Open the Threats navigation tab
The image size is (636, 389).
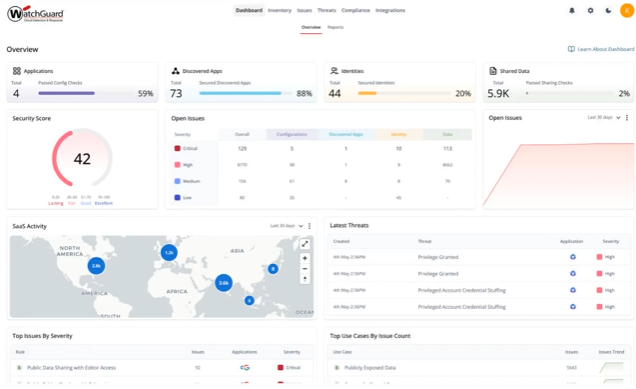click(327, 10)
